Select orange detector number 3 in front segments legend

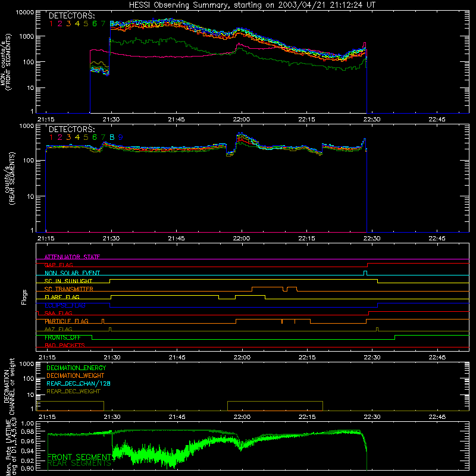click(x=68, y=24)
